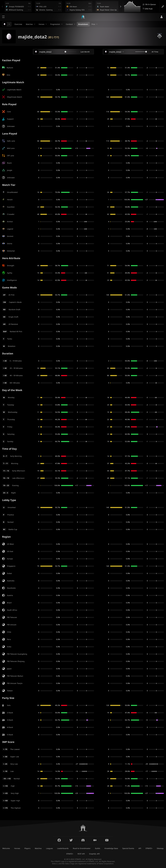Click the Support role icon
The height and width of the screenshot is (868, 166).
tap(3, 119)
